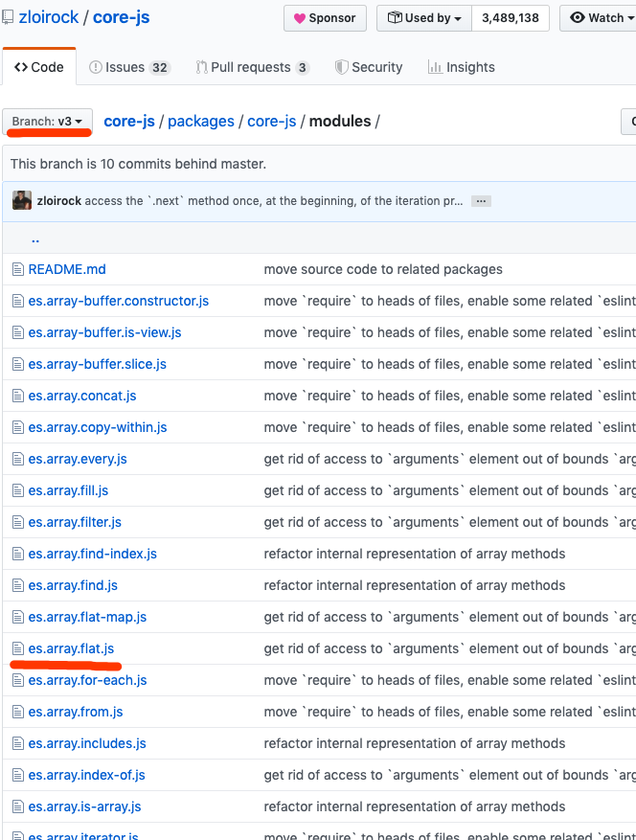Screen dimensions: 636x840
Task: Click the Sponsor button
Action: [325, 18]
